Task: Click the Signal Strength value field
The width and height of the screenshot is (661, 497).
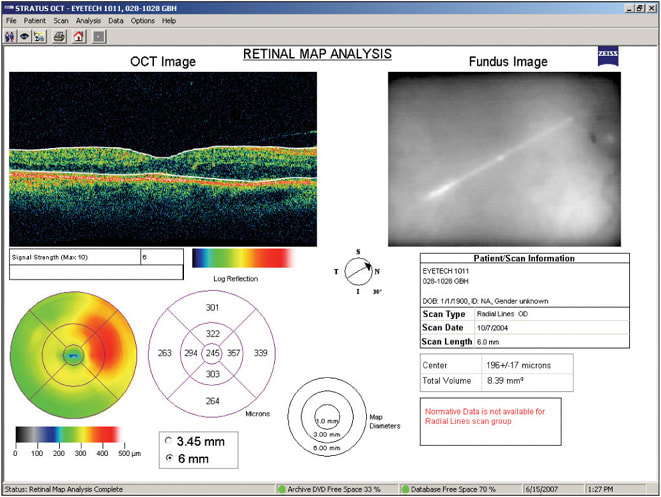Action: coord(162,257)
